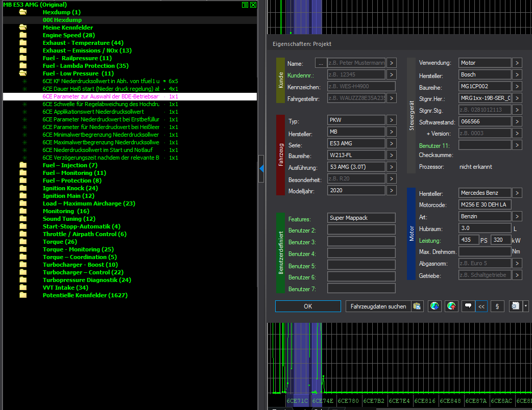The width and height of the screenshot is (532, 410).
Task: Click the star icon of 6CE Applikationswert Niederdrucksollwert
Action: pyautogui.click(x=23, y=112)
